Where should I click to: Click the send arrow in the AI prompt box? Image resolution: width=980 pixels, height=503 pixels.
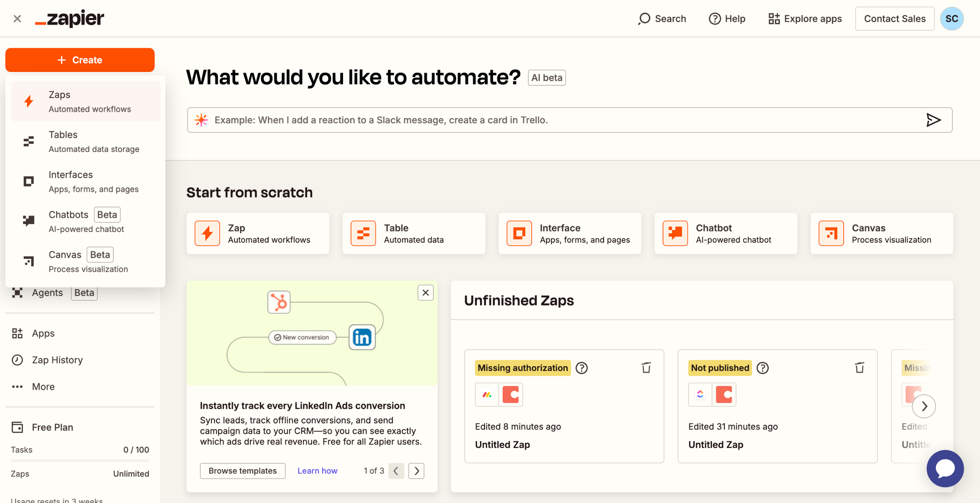click(933, 120)
